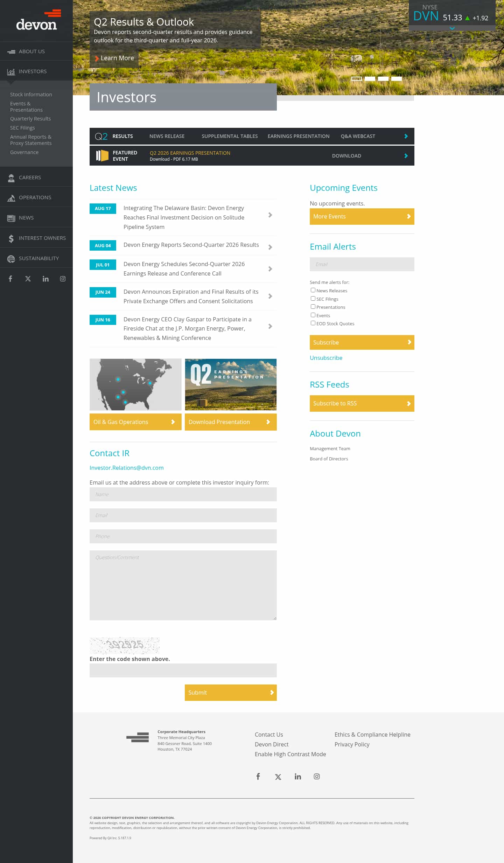Image resolution: width=504 pixels, height=863 pixels.
Task: Click arrow on Featured Event bar
Action: pos(406,156)
